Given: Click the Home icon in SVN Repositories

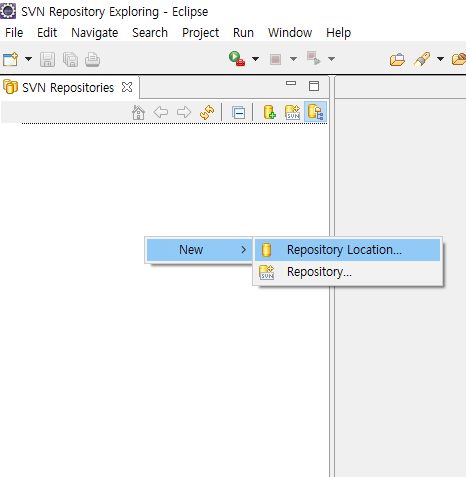Looking at the screenshot, I should 138,112.
